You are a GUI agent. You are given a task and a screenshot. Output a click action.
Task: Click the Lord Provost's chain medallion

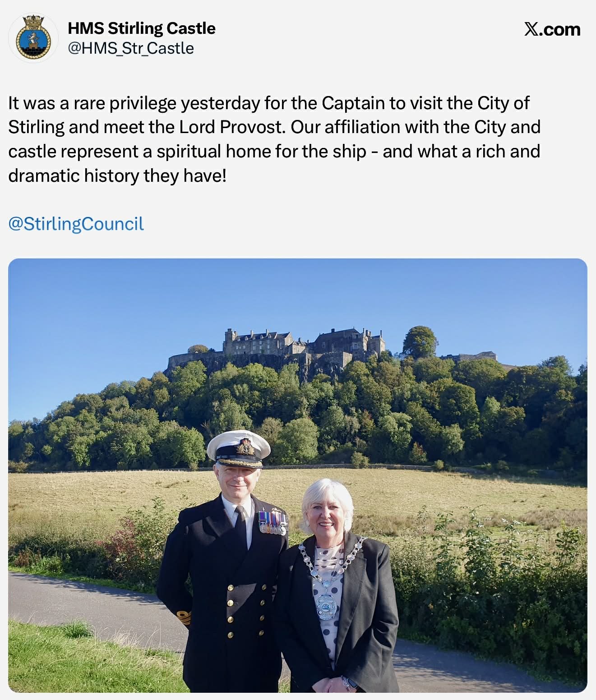(x=326, y=605)
